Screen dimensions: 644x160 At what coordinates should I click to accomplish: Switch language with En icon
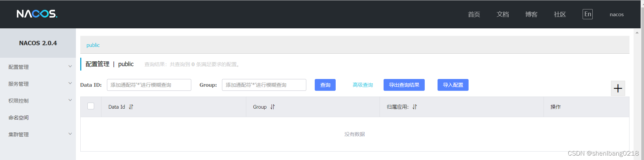pos(587,14)
